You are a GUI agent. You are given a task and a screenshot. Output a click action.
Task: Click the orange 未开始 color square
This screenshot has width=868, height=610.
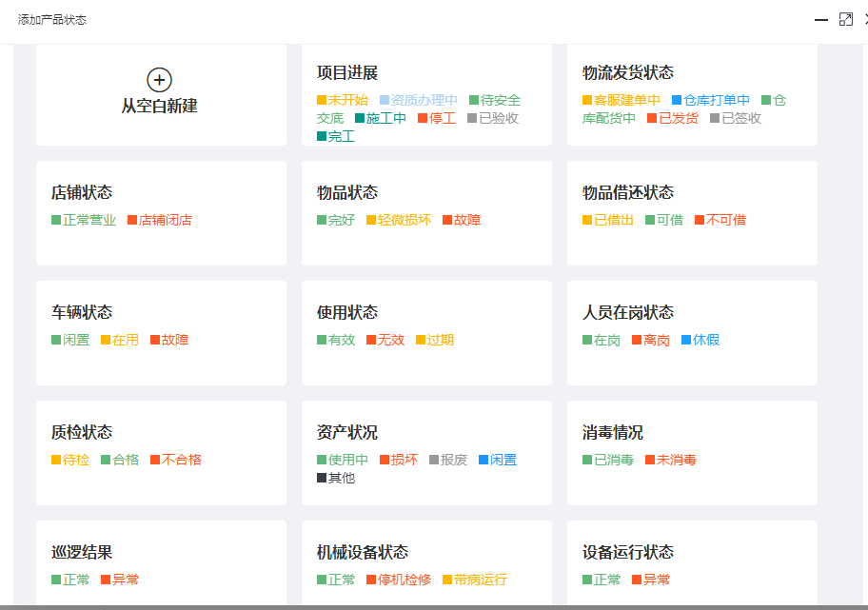click(322, 100)
